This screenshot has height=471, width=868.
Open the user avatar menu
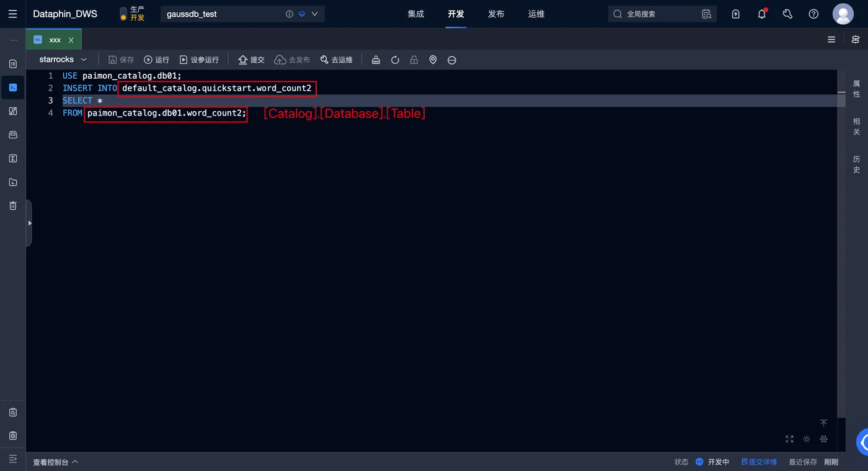click(x=843, y=14)
